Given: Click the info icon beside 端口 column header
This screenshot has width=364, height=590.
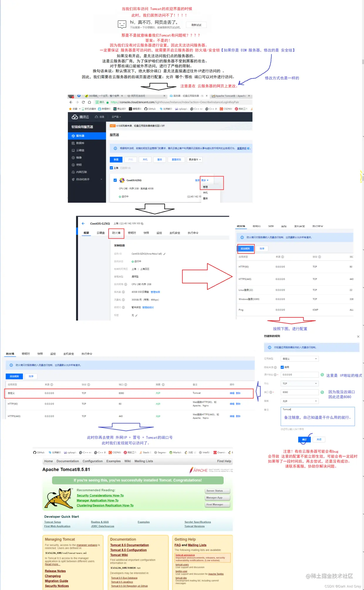Looking at the screenshot, I should (x=126, y=385).
